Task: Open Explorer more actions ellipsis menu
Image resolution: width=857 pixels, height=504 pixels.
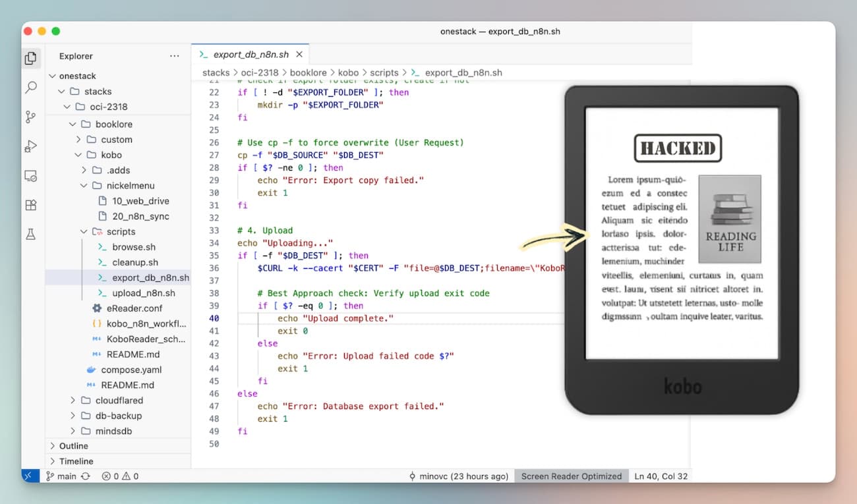Action: [175, 56]
